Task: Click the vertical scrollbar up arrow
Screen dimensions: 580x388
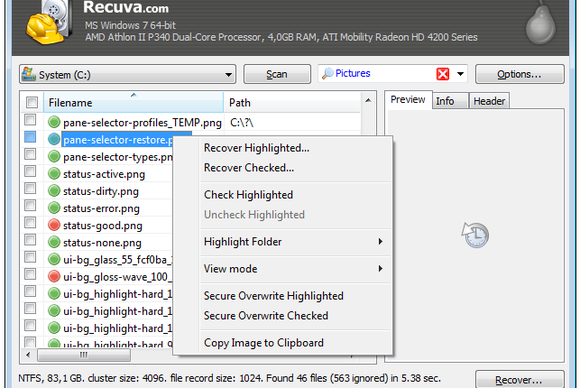Action: point(368,100)
